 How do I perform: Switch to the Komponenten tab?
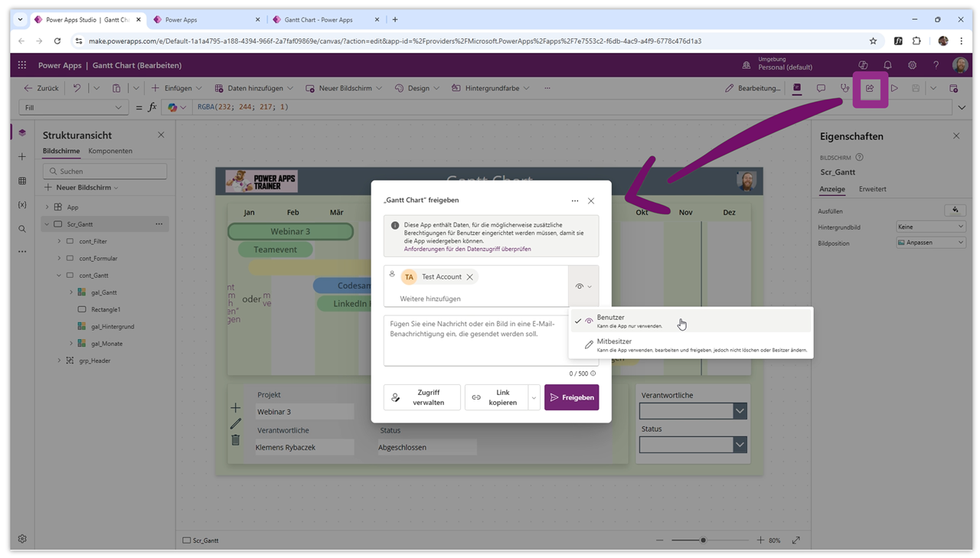click(x=110, y=151)
